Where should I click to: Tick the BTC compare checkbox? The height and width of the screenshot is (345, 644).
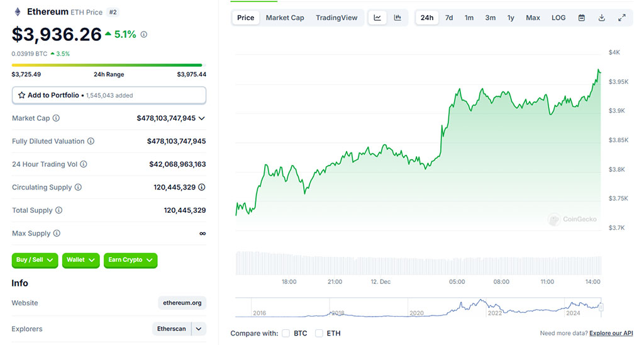click(286, 333)
